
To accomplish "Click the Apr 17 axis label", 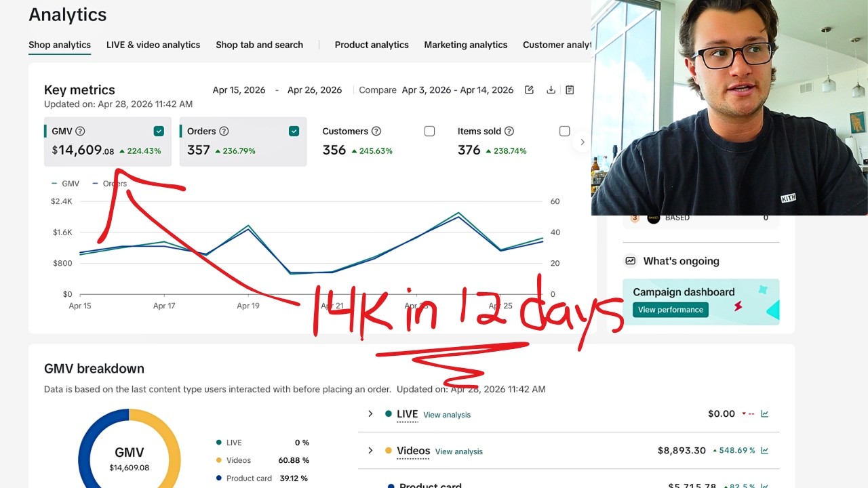I will tap(164, 306).
